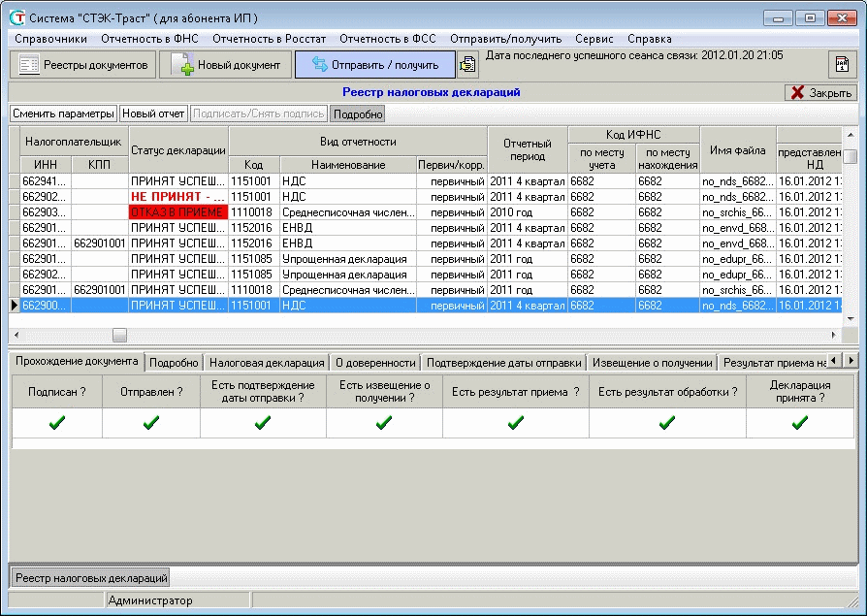Click Отправить / получить toolbar button
867x616 pixels.
tap(375, 65)
